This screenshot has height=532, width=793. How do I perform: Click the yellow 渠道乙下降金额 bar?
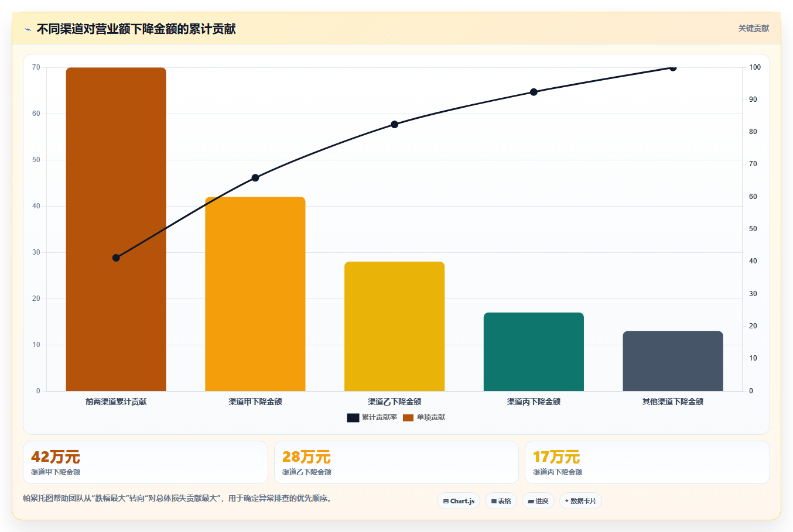pos(395,326)
